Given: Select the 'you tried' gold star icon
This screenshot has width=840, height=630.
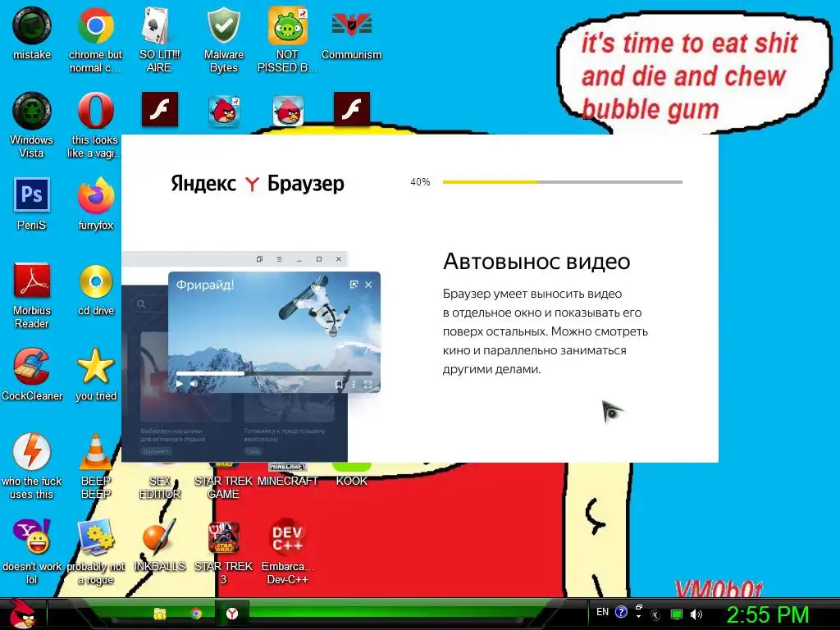Looking at the screenshot, I should tap(95, 367).
